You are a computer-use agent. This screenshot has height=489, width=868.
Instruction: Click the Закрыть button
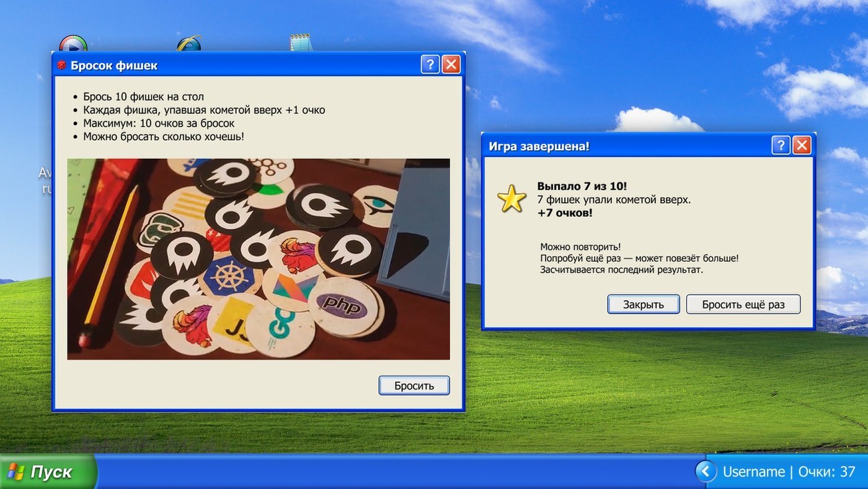click(x=644, y=304)
